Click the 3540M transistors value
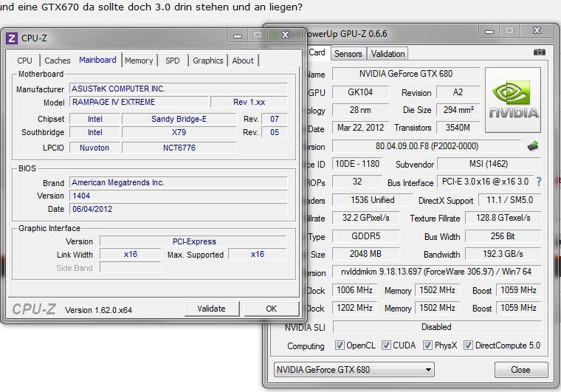Viewport: 561px width, 392px height. [x=458, y=127]
